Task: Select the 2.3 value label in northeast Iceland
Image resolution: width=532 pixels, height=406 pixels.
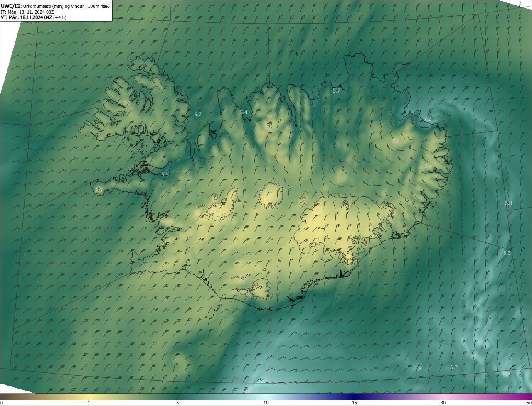Action: tap(395, 142)
